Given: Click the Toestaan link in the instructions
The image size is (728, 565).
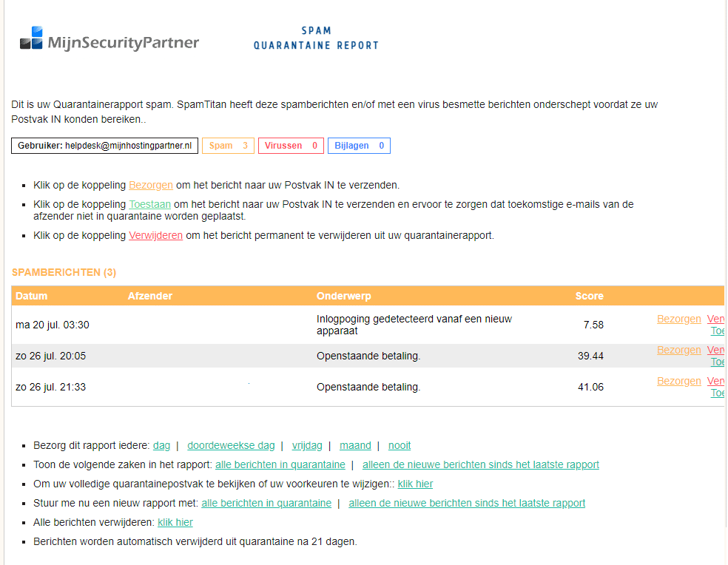Looking at the screenshot, I should click(x=150, y=204).
